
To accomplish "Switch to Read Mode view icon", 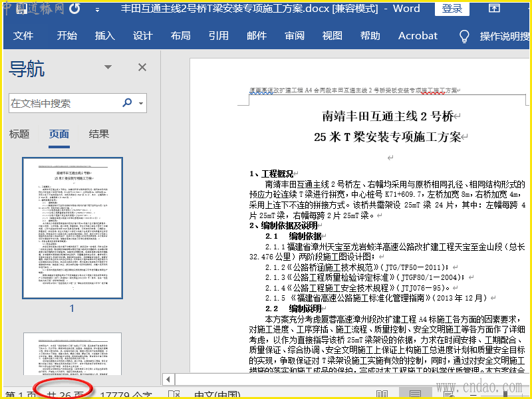I will (382, 394).
